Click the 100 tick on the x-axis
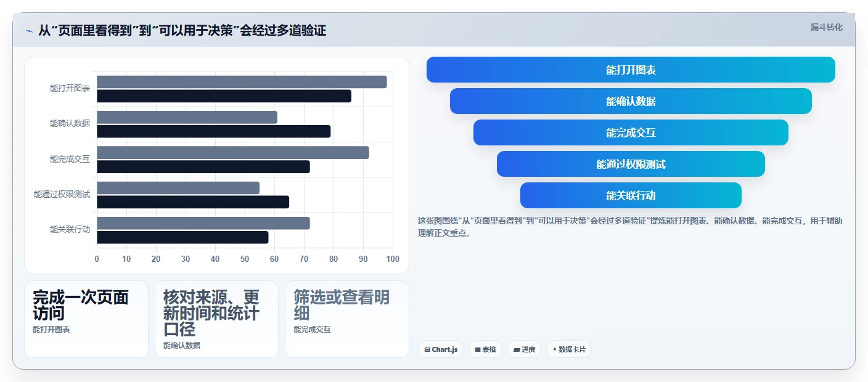 393,259
